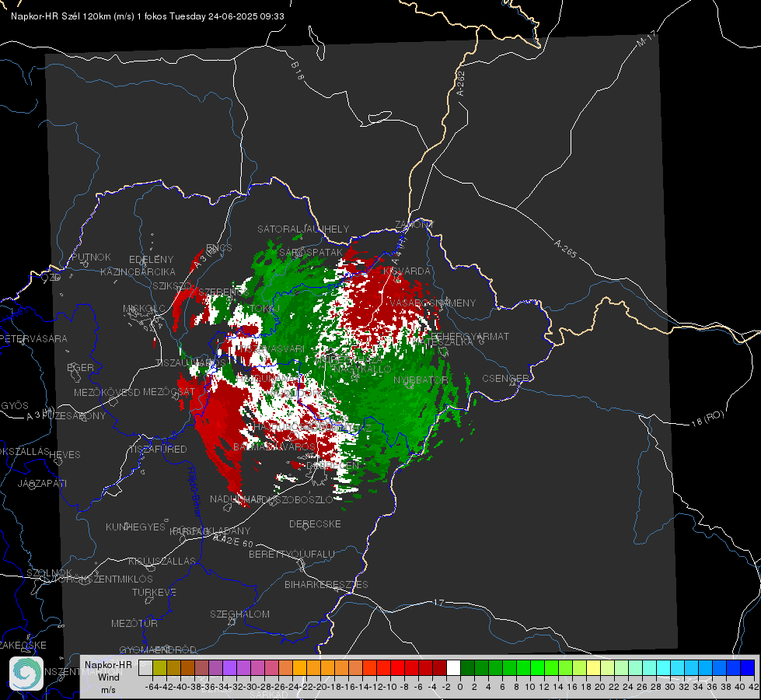The image size is (761, 700).
Task: Click the NYÍRBÁTOR label
Action: (421, 380)
